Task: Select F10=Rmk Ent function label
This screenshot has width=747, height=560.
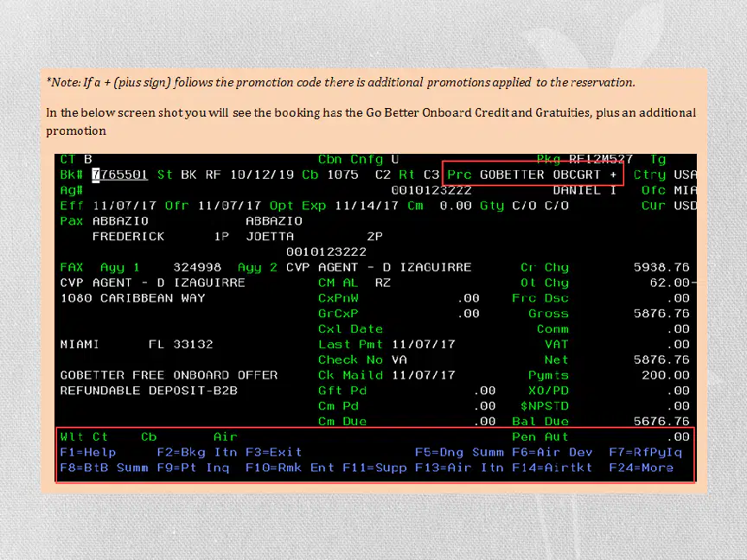Action: 290,468
